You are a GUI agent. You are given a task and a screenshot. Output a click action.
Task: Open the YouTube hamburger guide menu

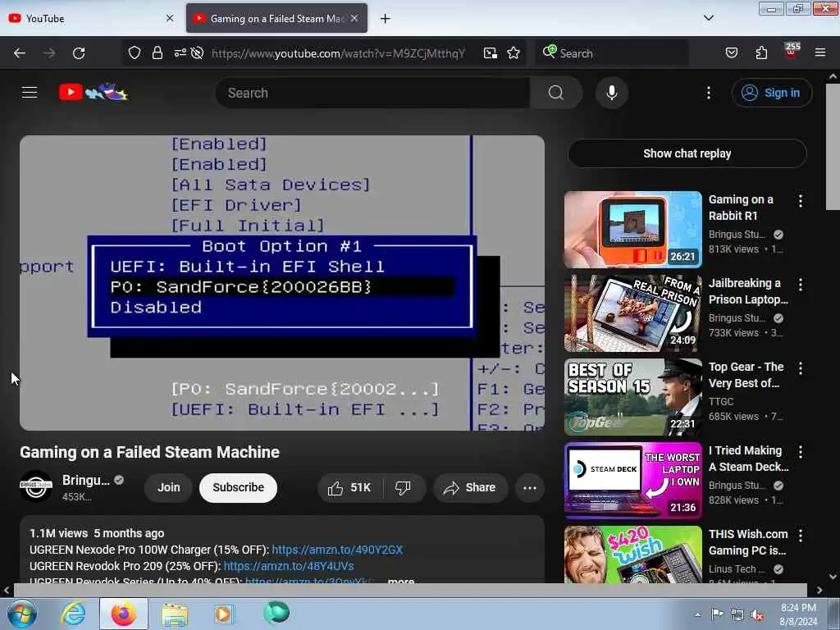point(30,93)
